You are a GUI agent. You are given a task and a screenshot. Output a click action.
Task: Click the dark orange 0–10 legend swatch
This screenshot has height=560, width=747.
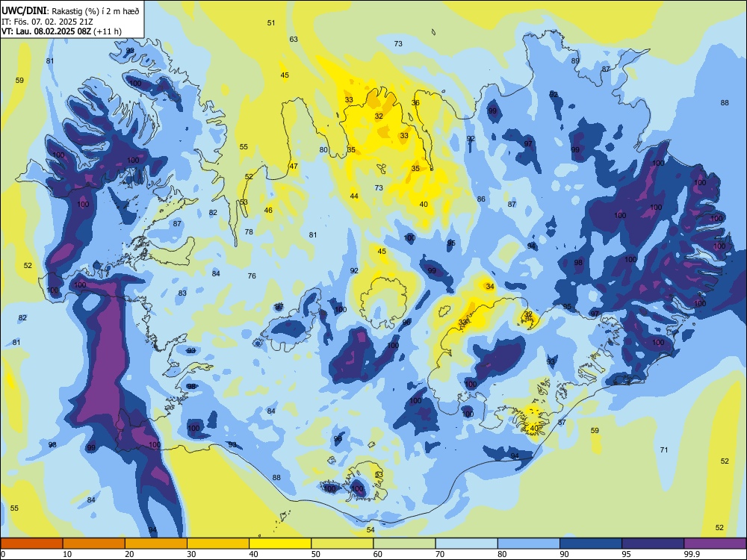(31, 544)
